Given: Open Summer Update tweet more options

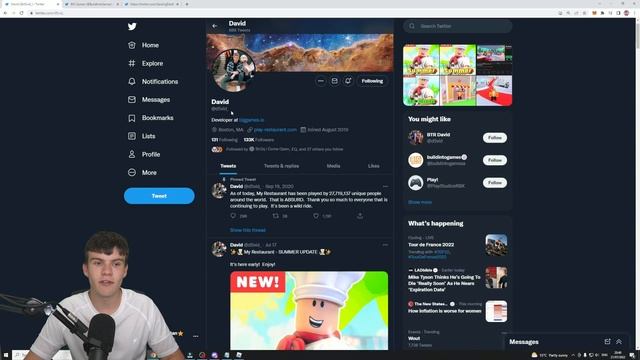Looking at the screenshot, I should pyautogui.click(x=385, y=245).
